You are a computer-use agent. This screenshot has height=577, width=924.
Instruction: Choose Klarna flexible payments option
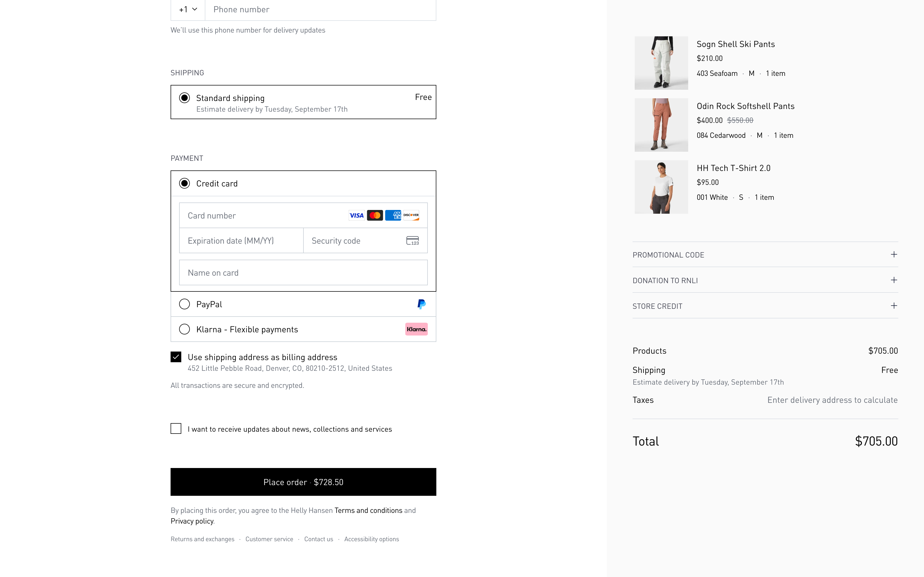tap(184, 329)
